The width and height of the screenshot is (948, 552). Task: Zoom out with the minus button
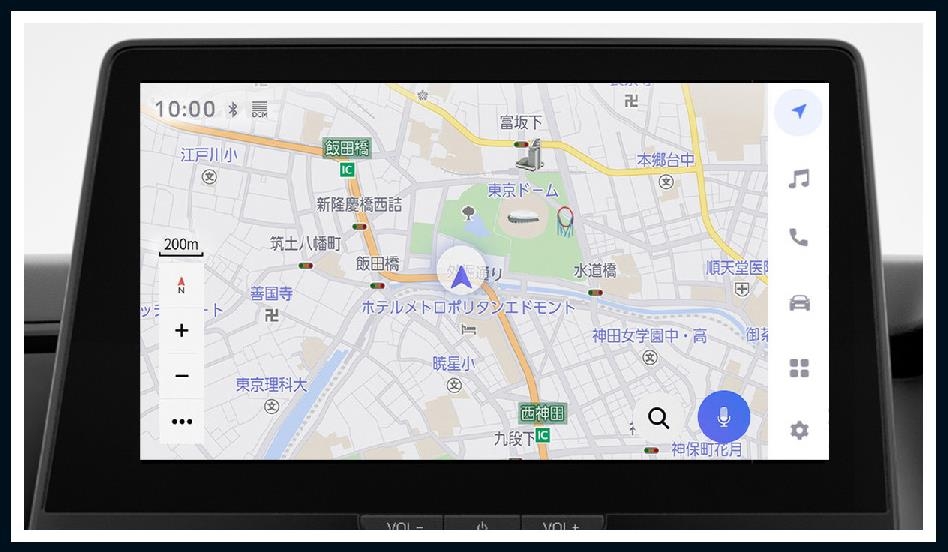tap(181, 376)
